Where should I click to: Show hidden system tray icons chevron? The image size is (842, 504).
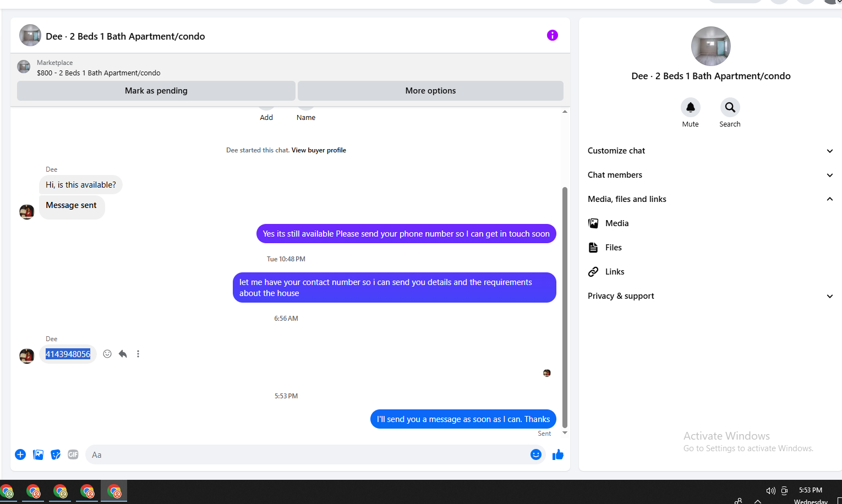click(758, 501)
